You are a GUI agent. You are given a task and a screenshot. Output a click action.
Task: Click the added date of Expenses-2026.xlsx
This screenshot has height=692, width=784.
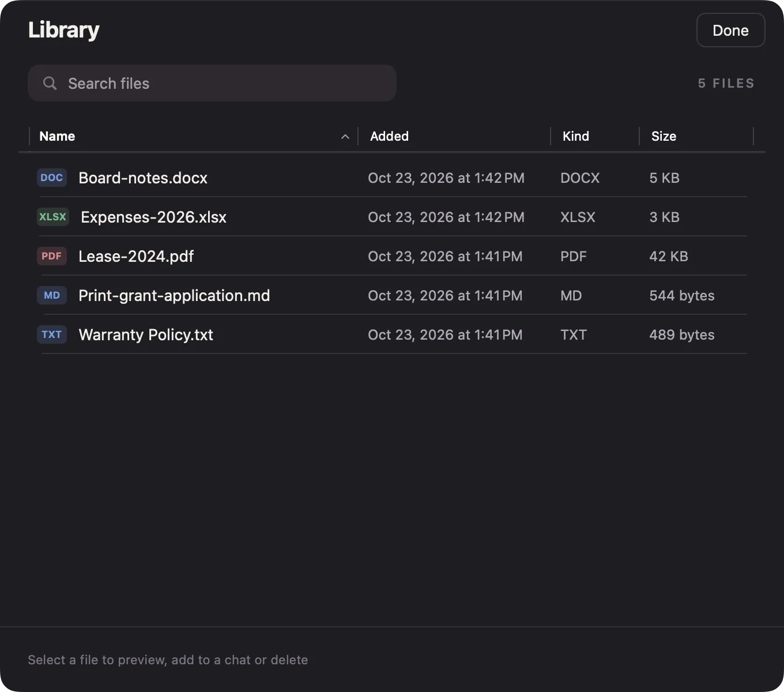tap(446, 217)
